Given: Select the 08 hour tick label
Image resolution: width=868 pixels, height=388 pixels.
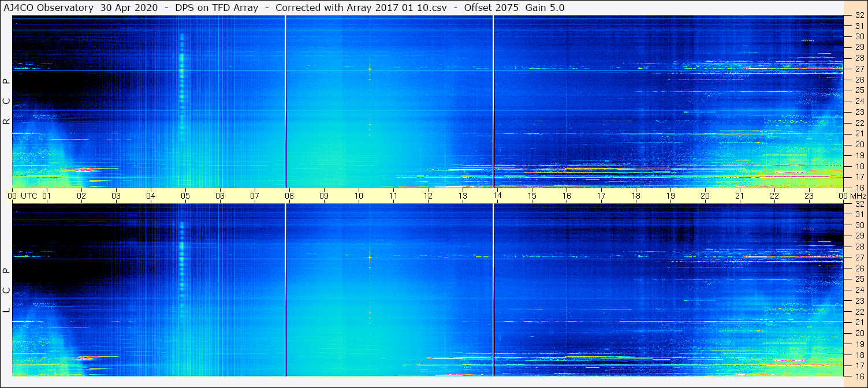Looking at the screenshot, I should (x=289, y=196).
